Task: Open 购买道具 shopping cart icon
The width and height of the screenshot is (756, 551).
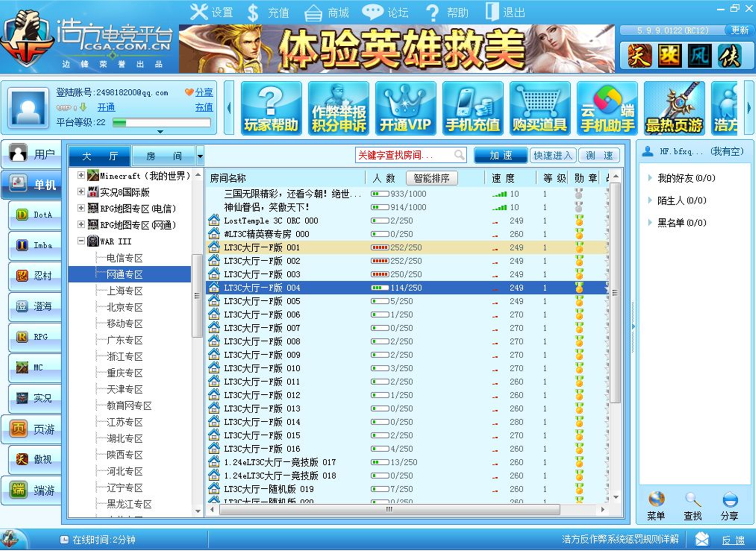Action: [540, 108]
